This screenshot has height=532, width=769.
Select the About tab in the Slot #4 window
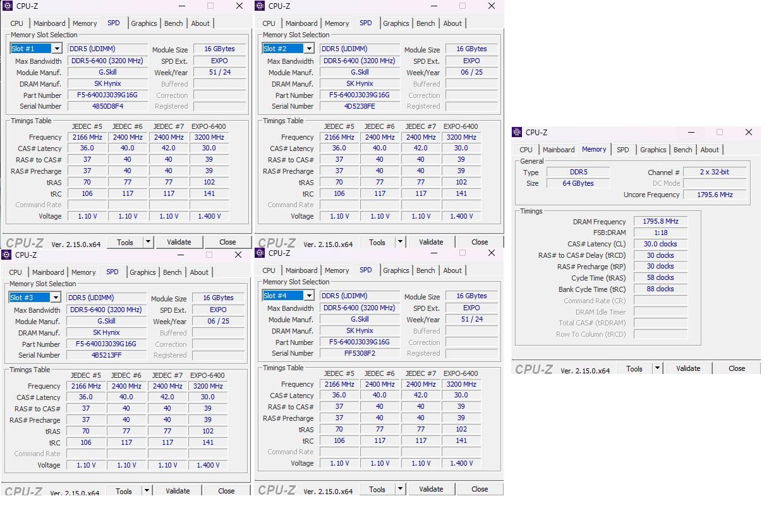[452, 270]
